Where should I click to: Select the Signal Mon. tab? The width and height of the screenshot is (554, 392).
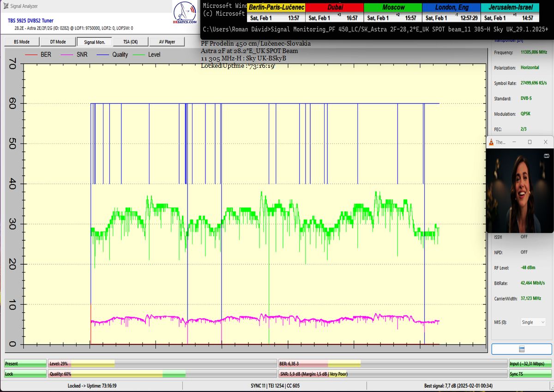96,42
